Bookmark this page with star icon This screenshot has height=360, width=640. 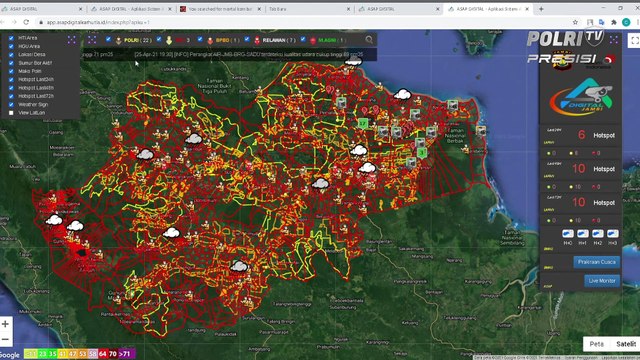coord(575,22)
